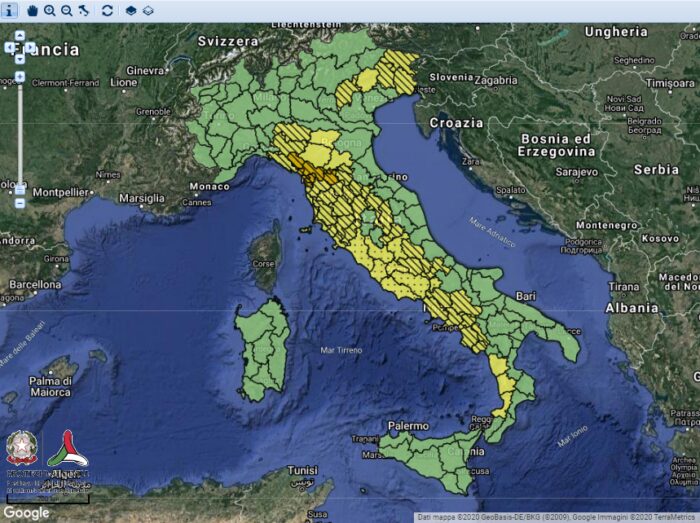Click the 'Clermont-Ferrand' city label
Image resolution: width=700 pixels, height=523 pixels.
[66, 83]
